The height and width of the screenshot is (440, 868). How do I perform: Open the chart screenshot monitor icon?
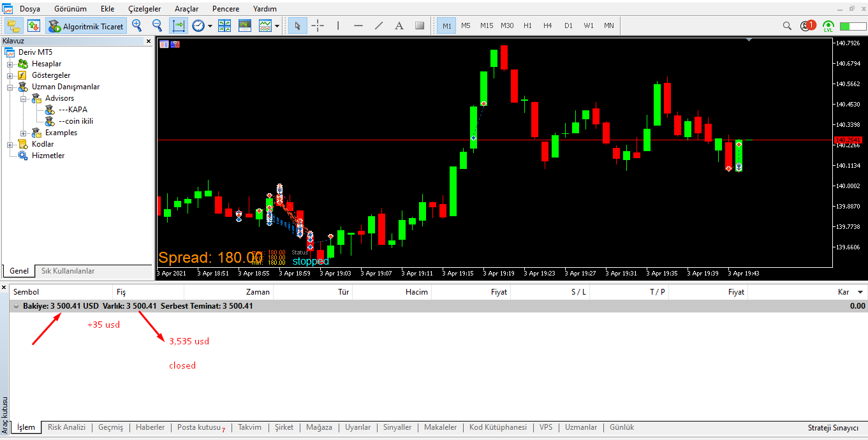(x=245, y=26)
